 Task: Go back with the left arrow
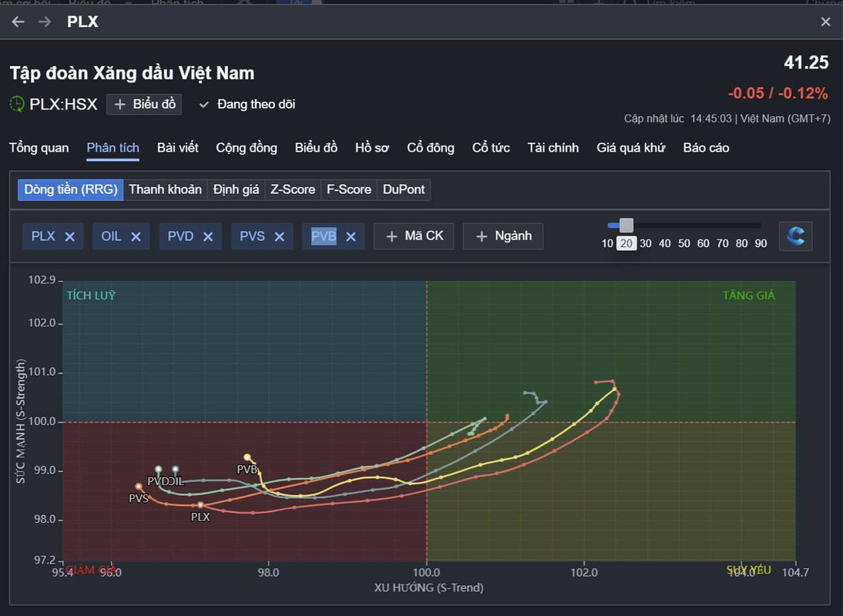[18, 22]
